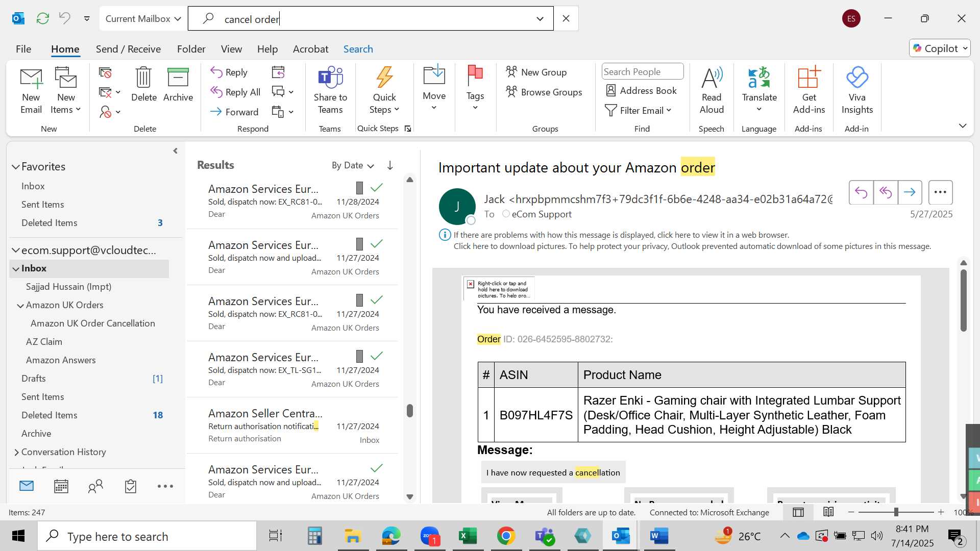Viewport: 980px width, 551px height.
Task: Open more navigation options ellipsis
Action: (x=165, y=486)
